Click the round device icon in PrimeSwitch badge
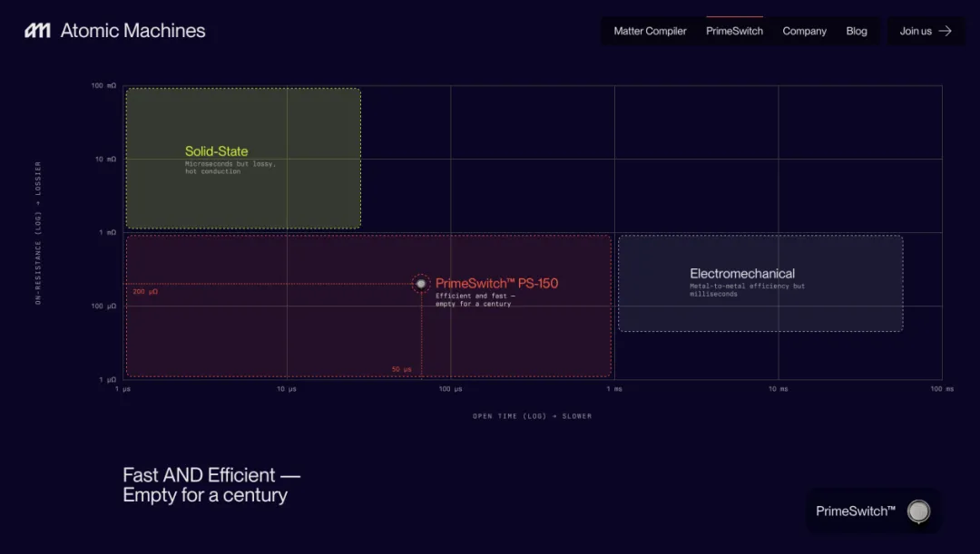Screen dimensions: 980x554 tap(918, 510)
